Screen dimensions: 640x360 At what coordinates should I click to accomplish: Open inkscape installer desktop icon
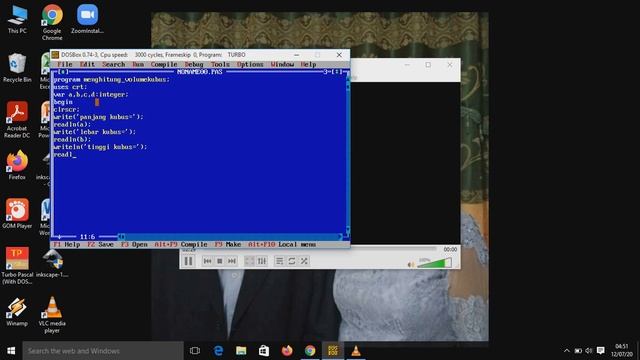point(52,263)
